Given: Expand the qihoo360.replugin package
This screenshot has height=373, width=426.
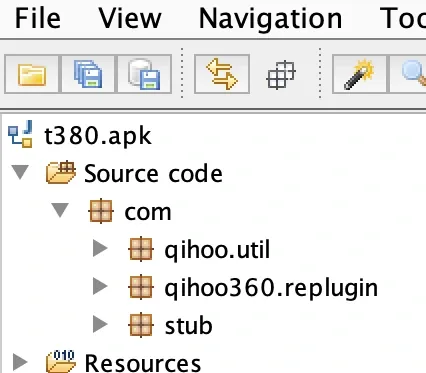Looking at the screenshot, I should tap(100, 286).
